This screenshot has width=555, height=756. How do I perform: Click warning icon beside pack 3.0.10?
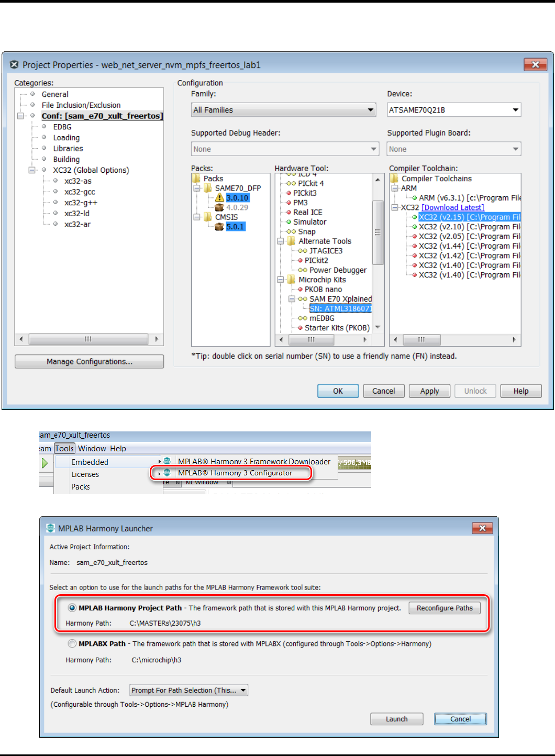(x=219, y=197)
